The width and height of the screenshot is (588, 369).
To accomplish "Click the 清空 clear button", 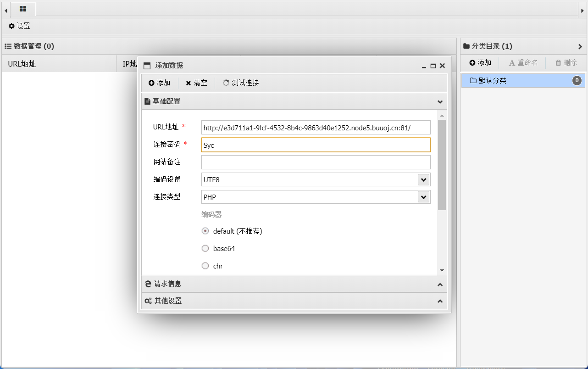I will coord(196,83).
